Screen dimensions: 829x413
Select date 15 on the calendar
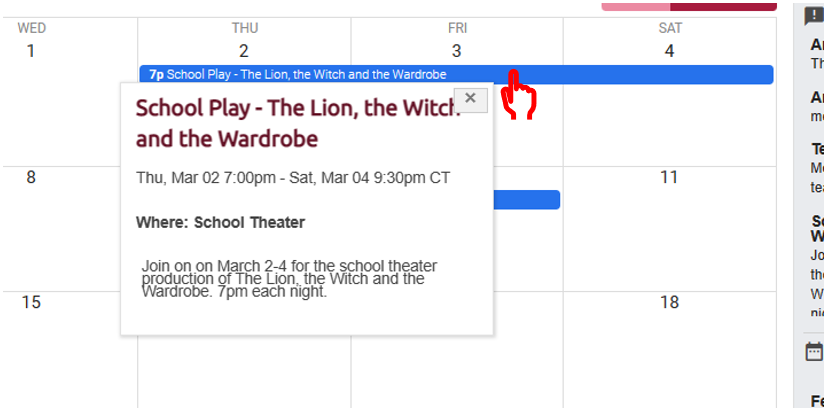click(x=31, y=302)
